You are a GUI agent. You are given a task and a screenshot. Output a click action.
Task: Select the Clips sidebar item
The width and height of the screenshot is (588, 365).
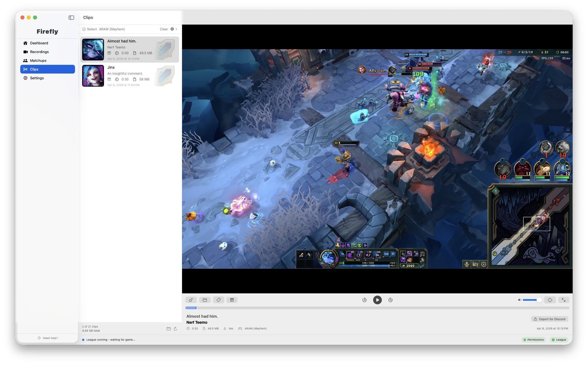[48, 69]
